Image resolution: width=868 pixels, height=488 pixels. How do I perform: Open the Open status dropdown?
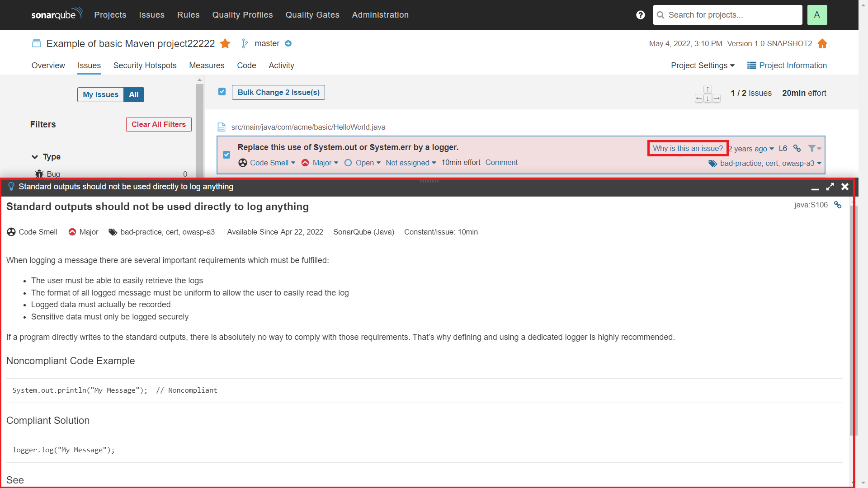pos(368,163)
